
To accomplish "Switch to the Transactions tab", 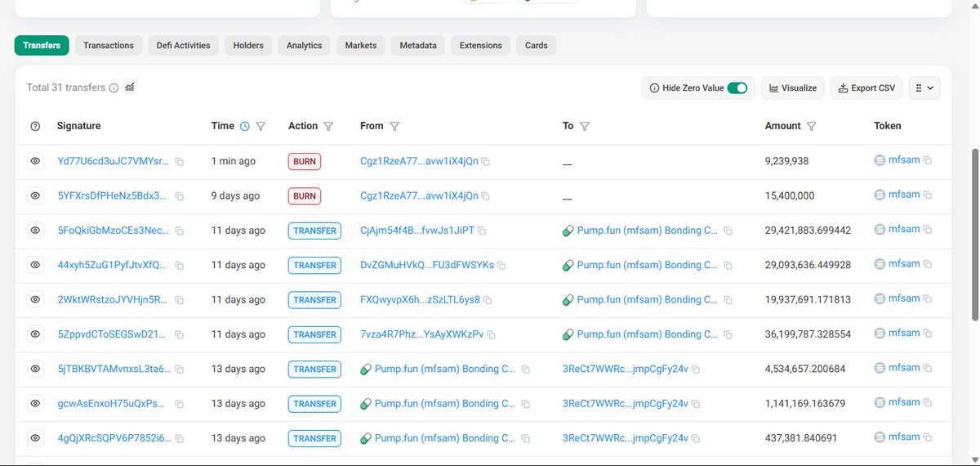I will [109, 46].
